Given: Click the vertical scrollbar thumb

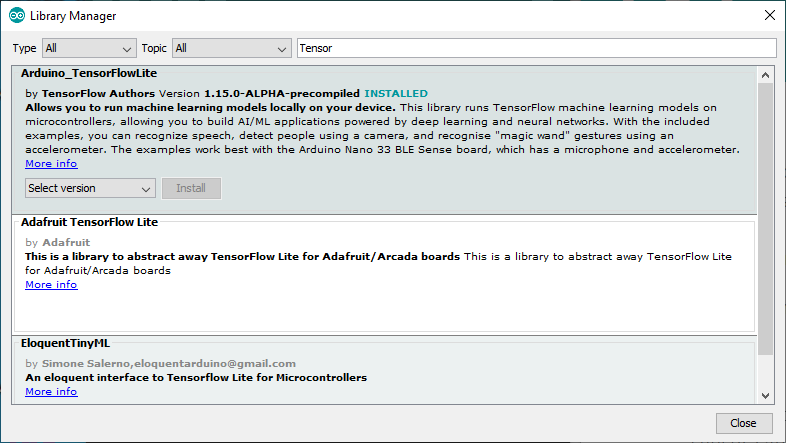Looking at the screenshot, I should point(765,219).
